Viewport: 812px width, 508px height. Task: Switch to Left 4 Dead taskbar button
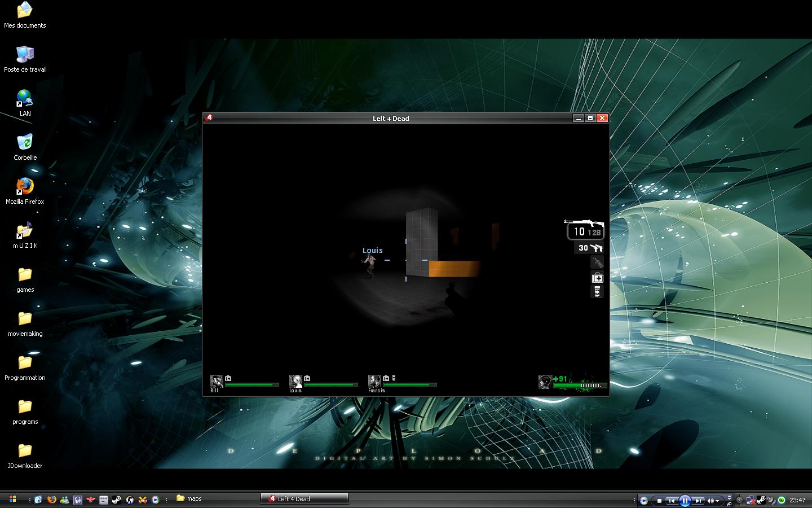tap(304, 498)
